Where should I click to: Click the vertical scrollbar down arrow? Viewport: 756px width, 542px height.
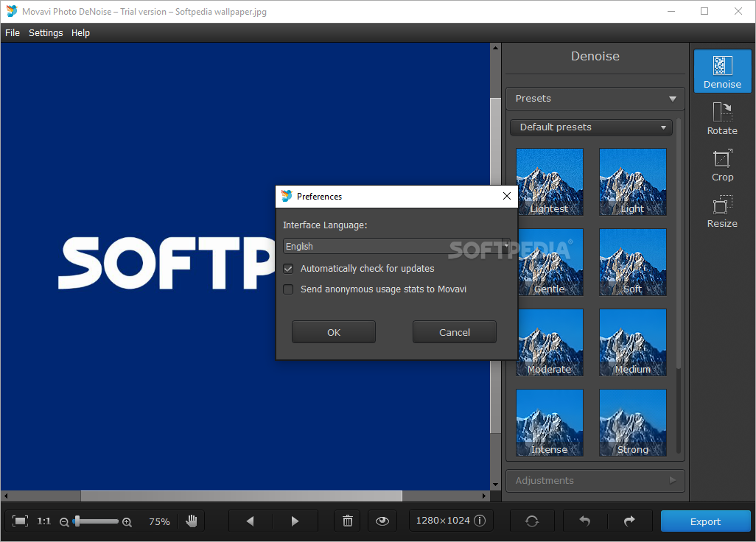coord(495,485)
